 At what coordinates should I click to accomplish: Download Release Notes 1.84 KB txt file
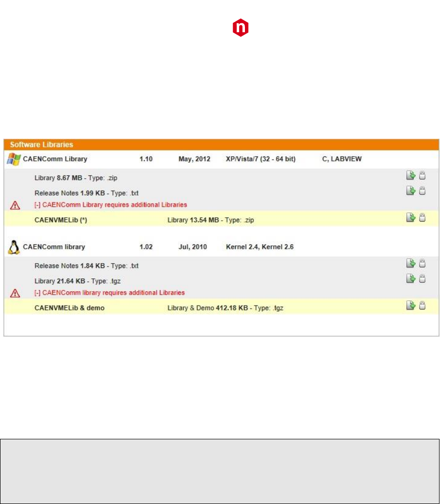411,263
